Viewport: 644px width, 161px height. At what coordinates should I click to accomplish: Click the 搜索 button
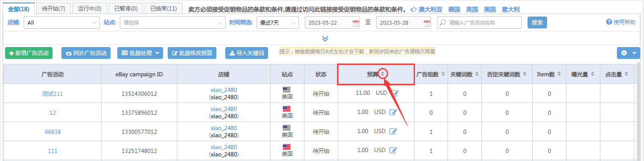[537, 22]
